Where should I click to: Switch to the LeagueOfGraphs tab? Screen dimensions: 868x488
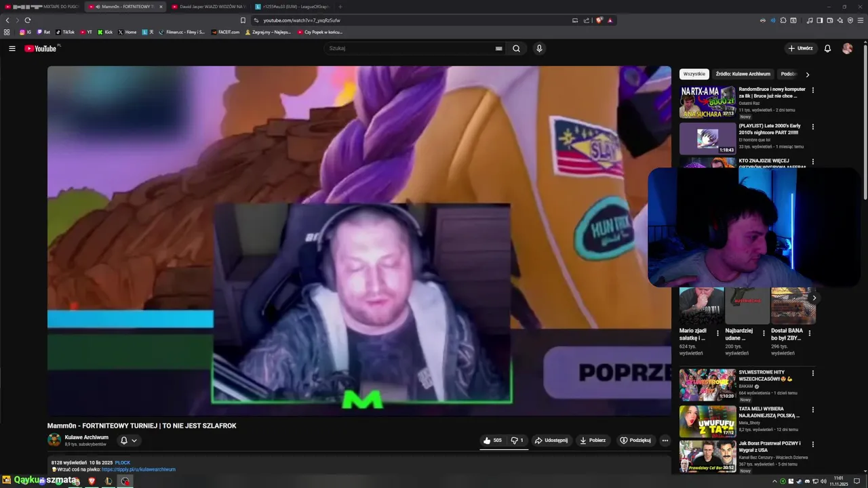tap(292, 6)
